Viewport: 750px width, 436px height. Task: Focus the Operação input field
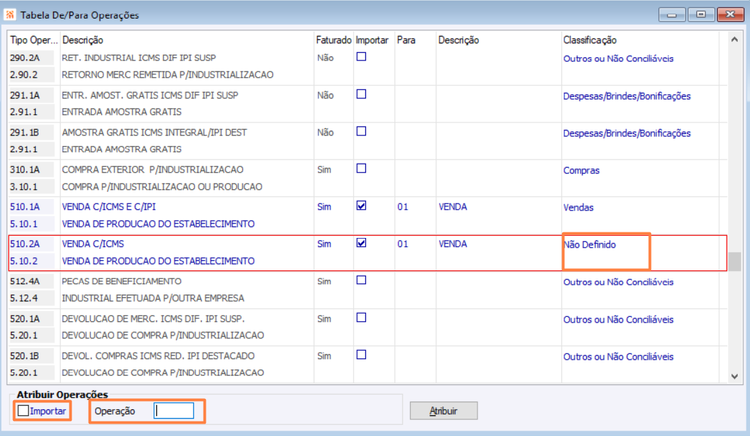(174, 411)
